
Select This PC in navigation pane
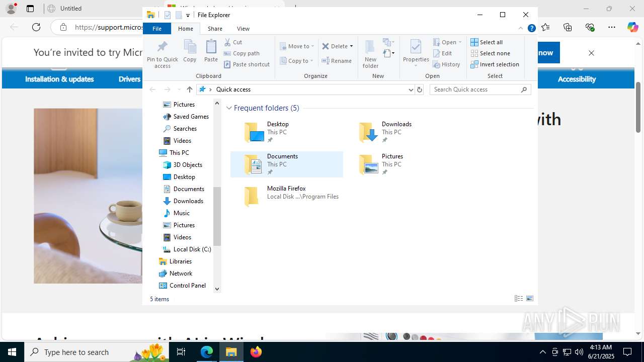(x=179, y=153)
